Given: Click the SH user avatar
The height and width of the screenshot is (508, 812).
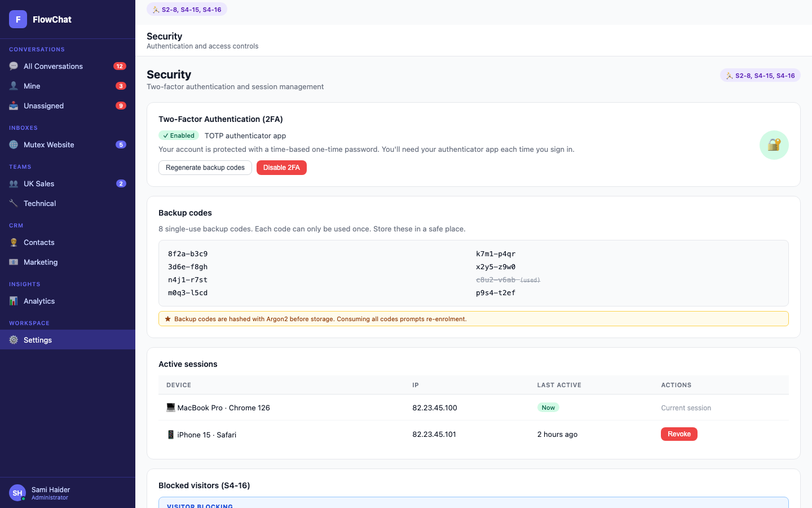Looking at the screenshot, I should point(17,493).
